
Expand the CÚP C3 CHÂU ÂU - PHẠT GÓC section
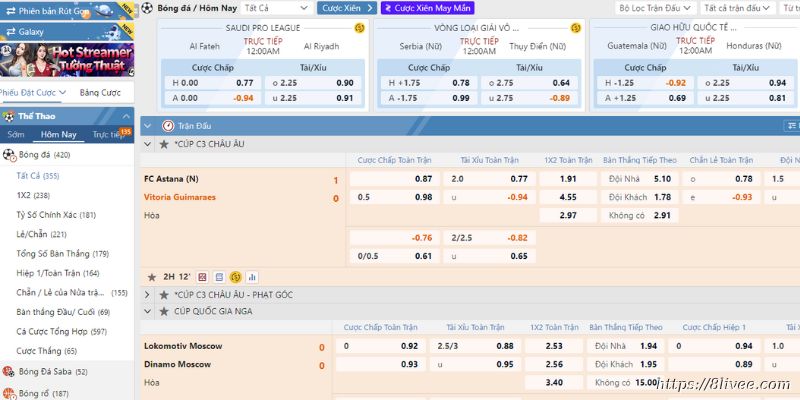(x=148, y=295)
